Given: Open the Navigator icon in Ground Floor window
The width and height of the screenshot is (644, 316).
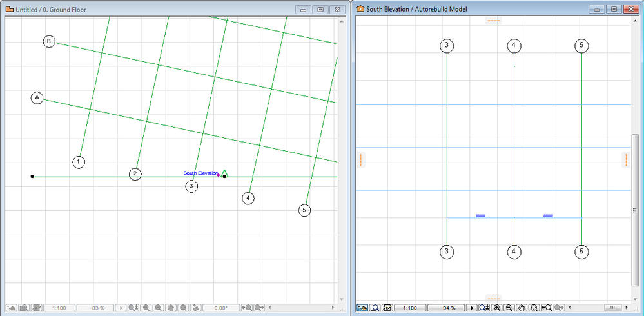Looking at the screenshot, I should point(11,308).
